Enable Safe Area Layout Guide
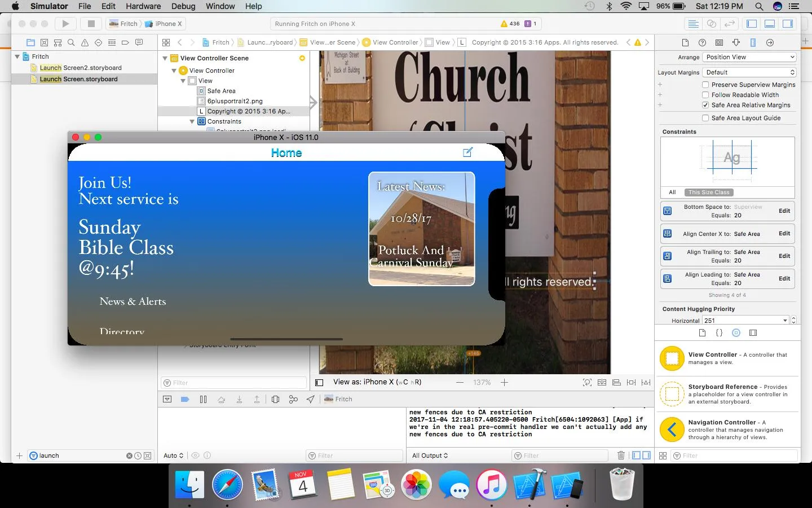Image resolution: width=812 pixels, height=508 pixels. tap(705, 118)
